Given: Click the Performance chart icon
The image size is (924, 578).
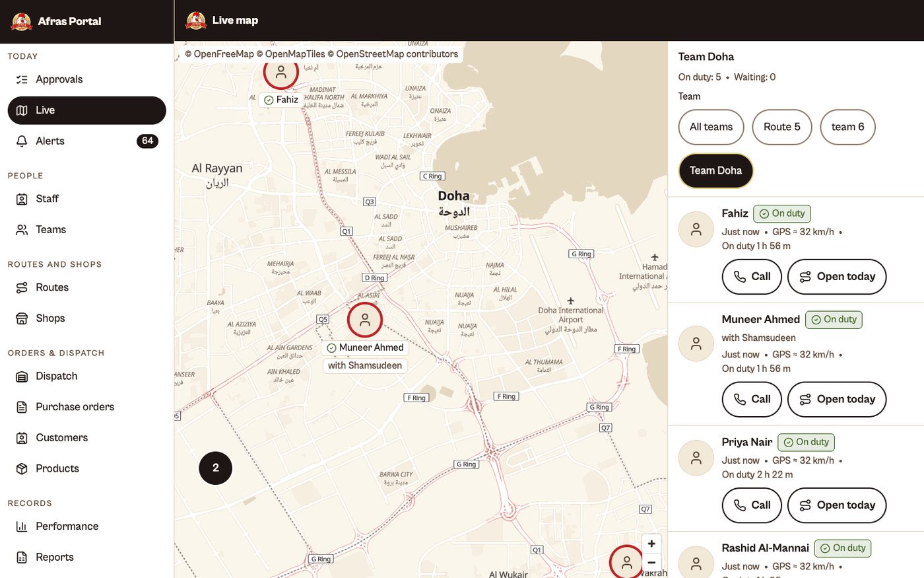Looking at the screenshot, I should (x=22, y=526).
